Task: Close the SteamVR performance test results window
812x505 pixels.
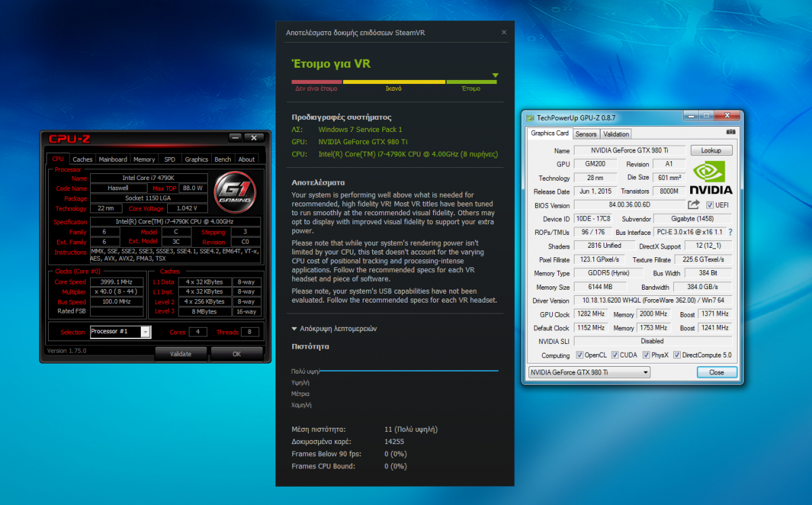Action: (x=503, y=32)
